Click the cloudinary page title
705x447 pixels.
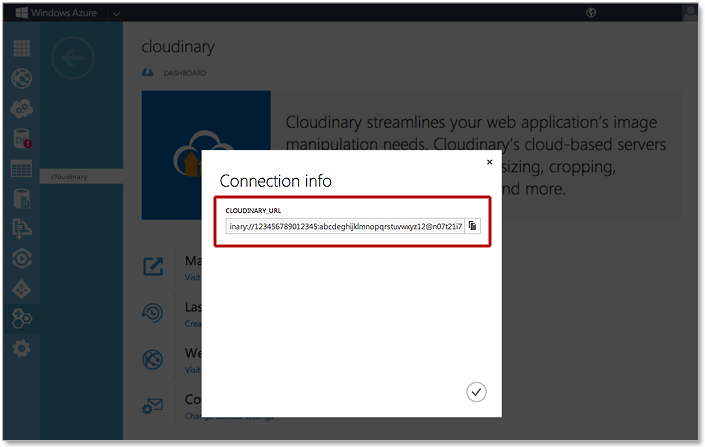click(178, 47)
